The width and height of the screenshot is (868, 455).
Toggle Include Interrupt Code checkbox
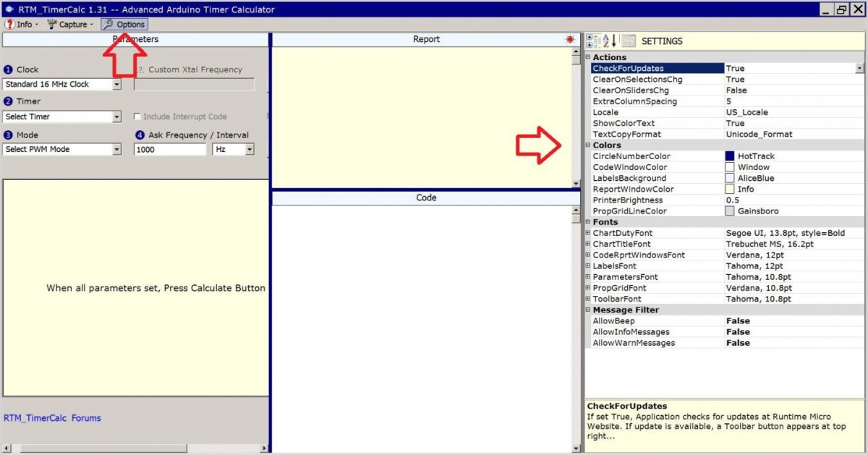tap(137, 116)
